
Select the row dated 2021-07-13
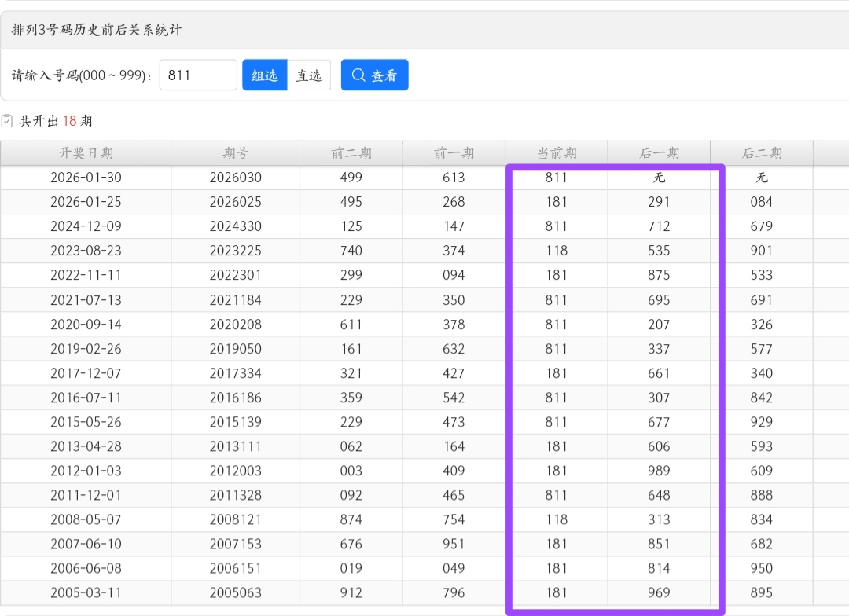pyautogui.click(x=86, y=300)
